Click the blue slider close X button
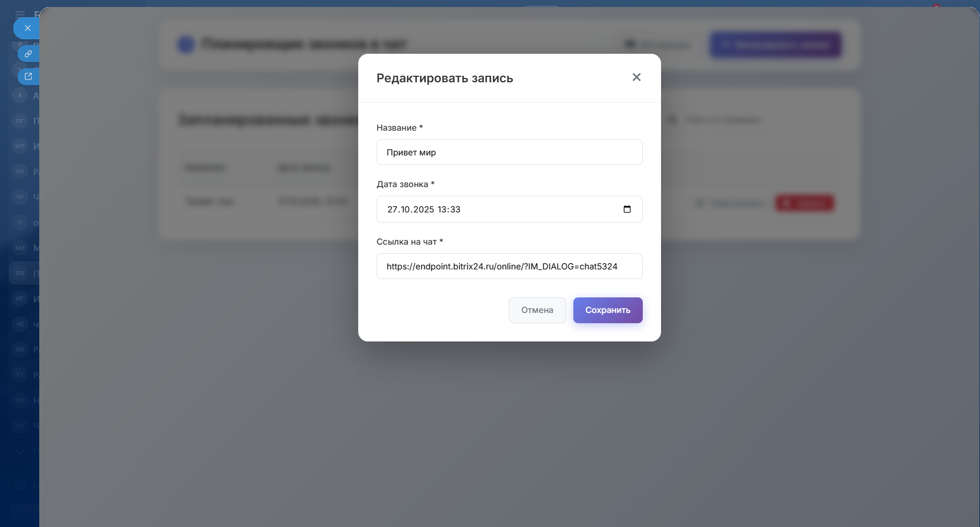Image resolution: width=980 pixels, height=527 pixels. 27,28
